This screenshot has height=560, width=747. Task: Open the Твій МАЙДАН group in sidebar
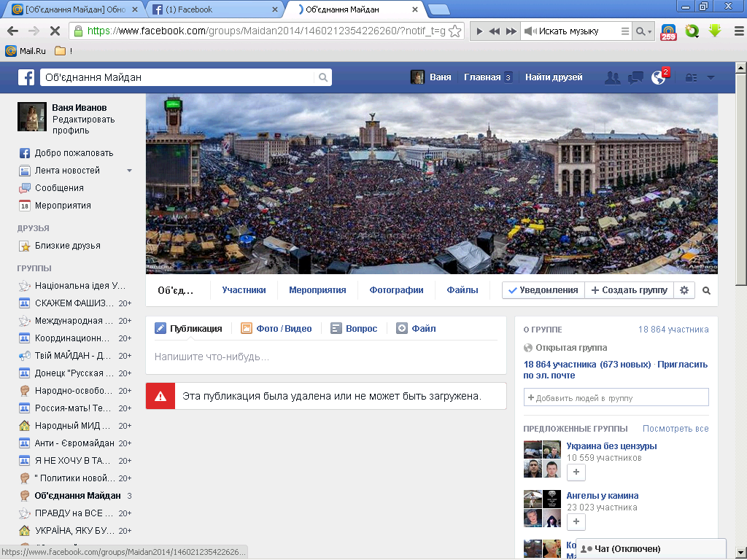pos(74,356)
